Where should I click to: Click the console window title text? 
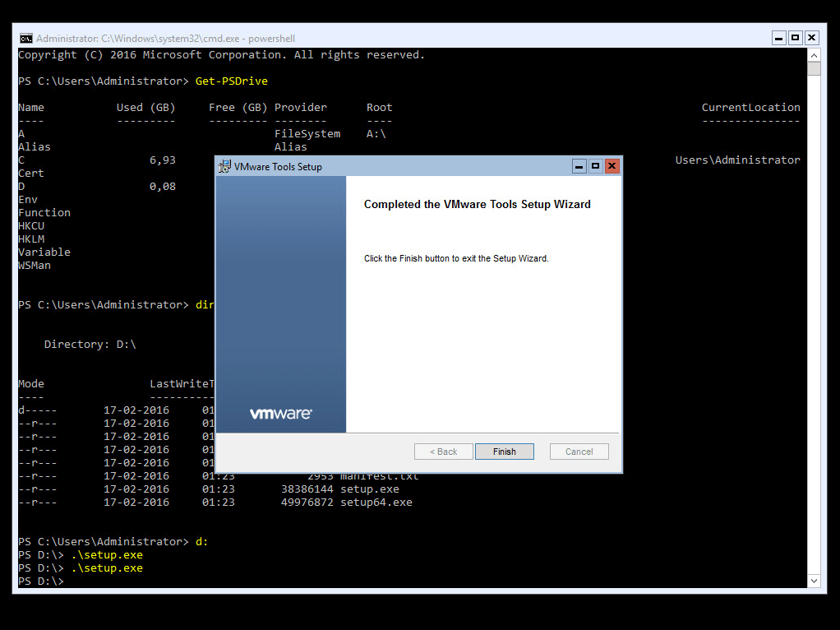coord(165,39)
